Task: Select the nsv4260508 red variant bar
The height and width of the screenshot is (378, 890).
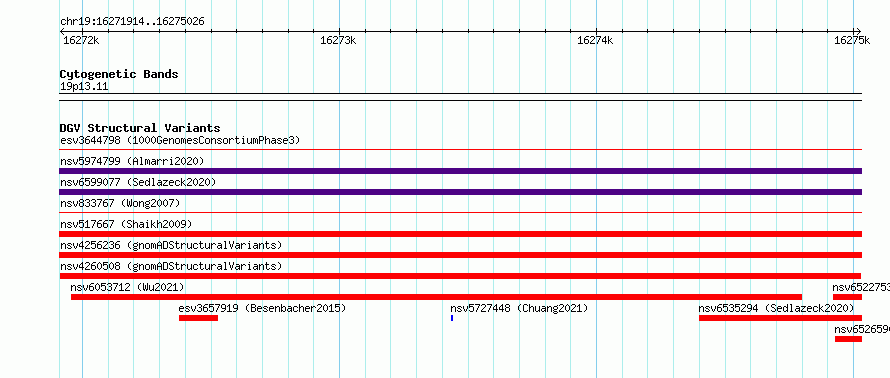Action: point(461,276)
